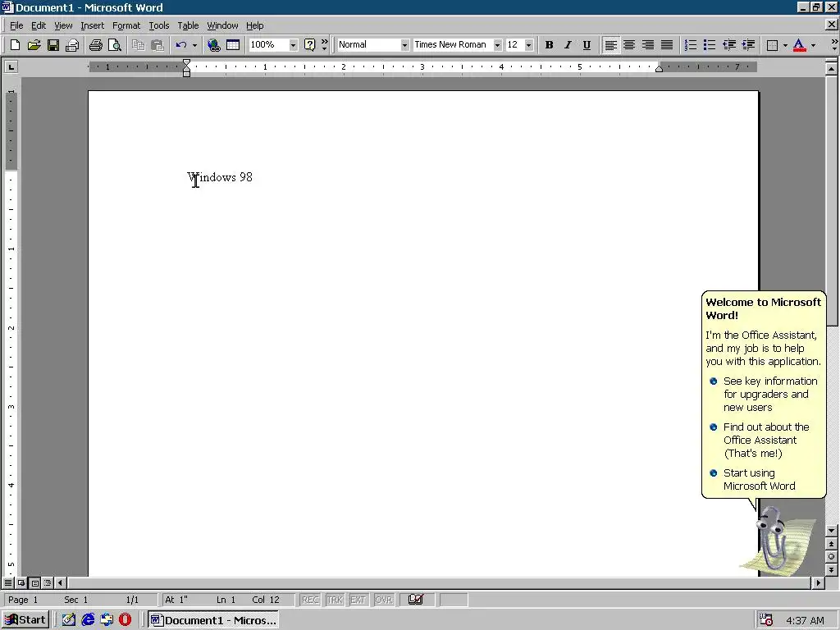Launch Internet Explorer from Quick Launch

88,620
